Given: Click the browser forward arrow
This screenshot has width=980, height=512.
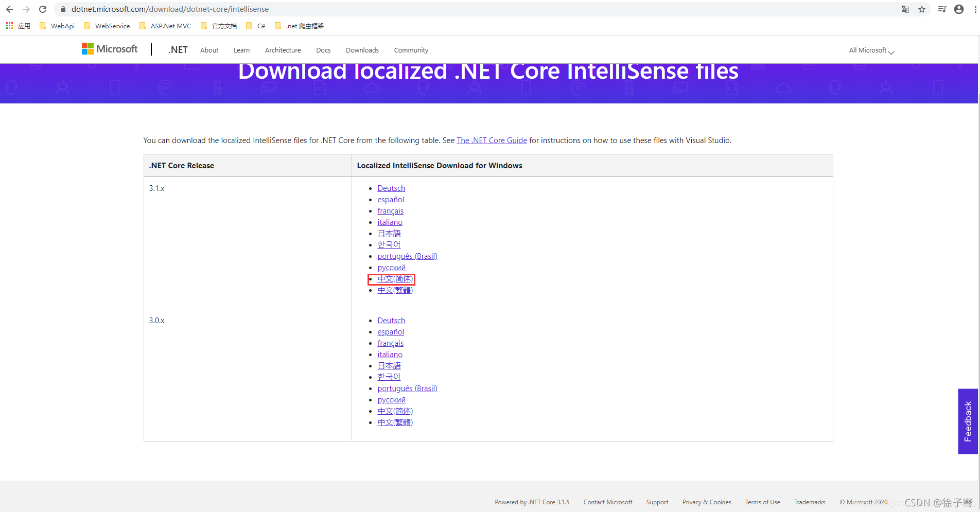Looking at the screenshot, I should pos(26,9).
